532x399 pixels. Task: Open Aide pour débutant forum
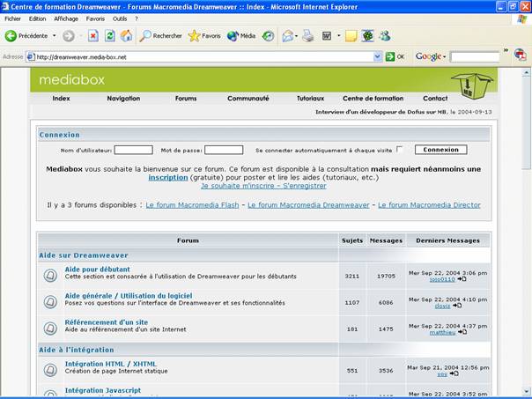tap(98, 269)
